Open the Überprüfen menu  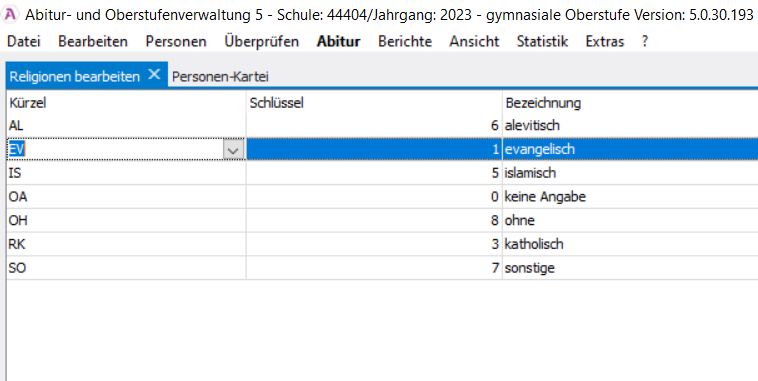click(x=262, y=42)
